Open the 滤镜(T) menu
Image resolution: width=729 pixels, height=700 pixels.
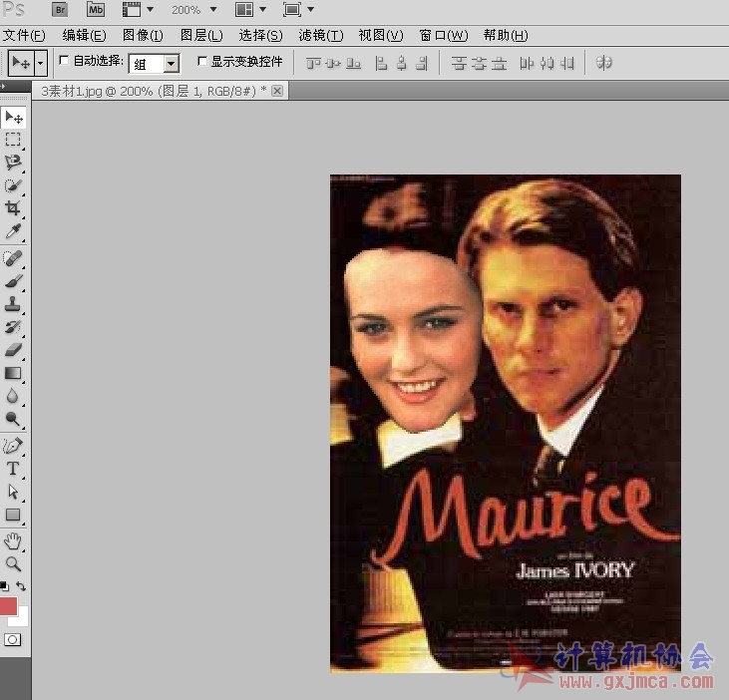tap(321, 35)
